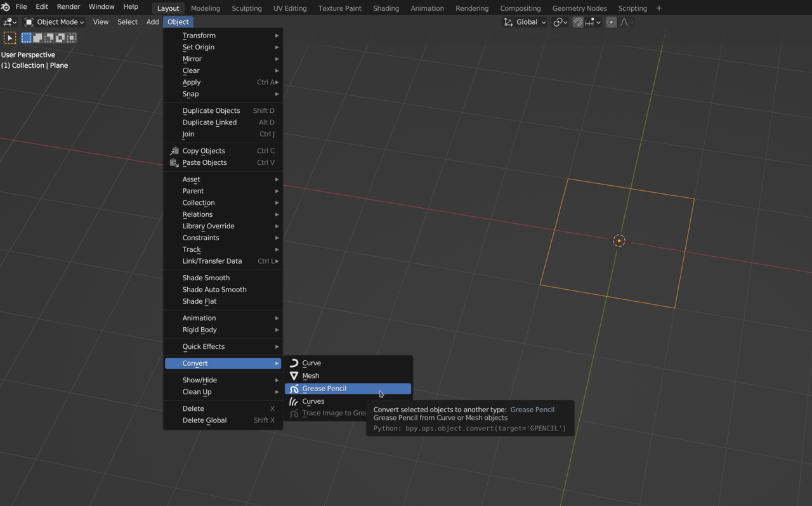
Task: Click the Curve icon in Convert submenu
Action: click(294, 363)
